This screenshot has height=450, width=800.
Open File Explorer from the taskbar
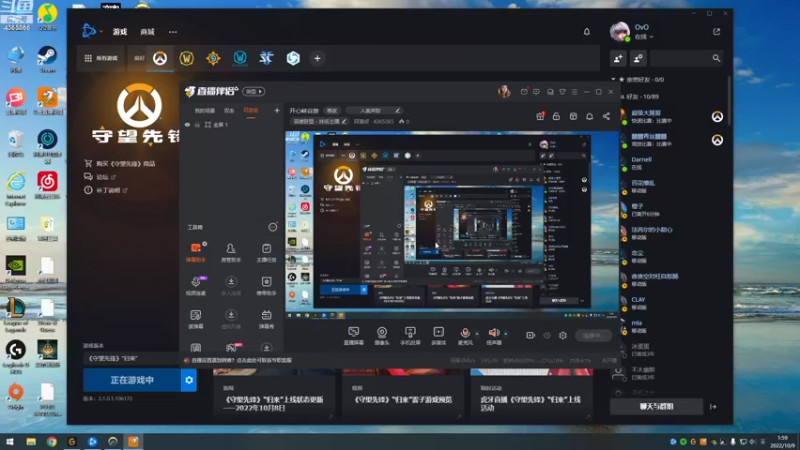click(x=31, y=442)
